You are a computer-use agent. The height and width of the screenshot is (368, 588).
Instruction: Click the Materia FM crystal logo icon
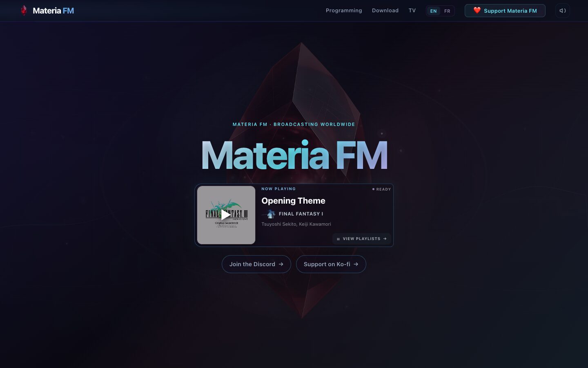click(24, 11)
